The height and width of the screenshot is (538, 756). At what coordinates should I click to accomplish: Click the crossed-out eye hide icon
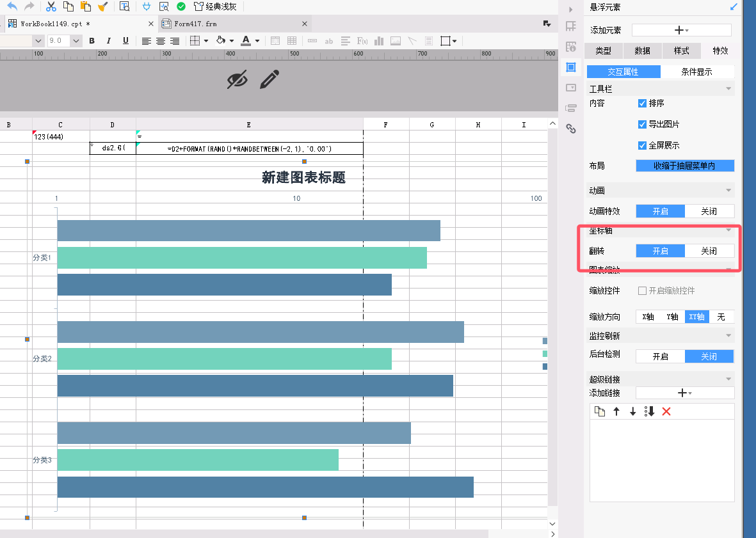[237, 80]
